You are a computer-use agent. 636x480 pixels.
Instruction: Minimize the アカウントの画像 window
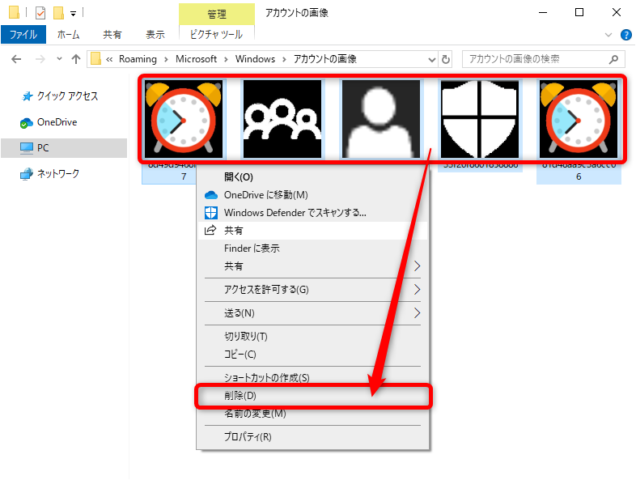(x=543, y=13)
